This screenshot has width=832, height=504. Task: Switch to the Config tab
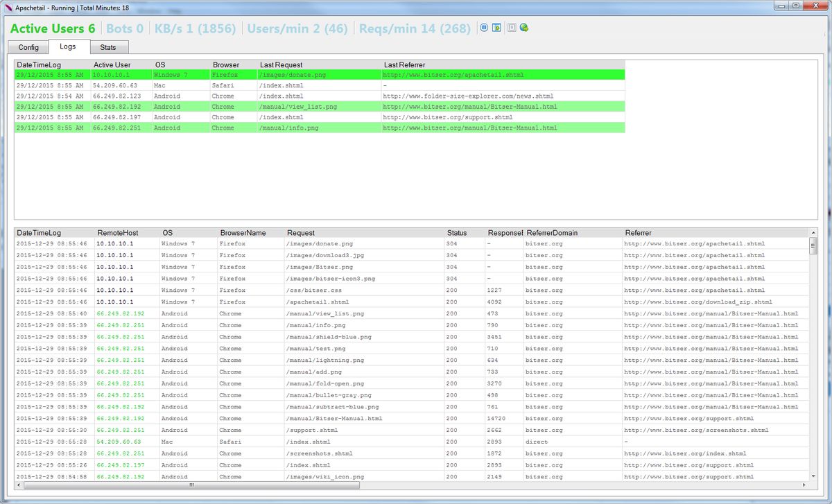(28, 48)
